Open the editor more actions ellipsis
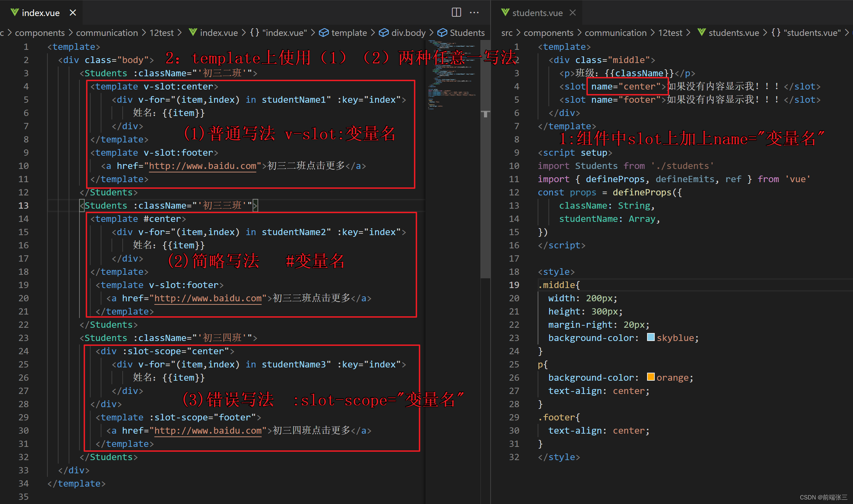Viewport: 853px width, 504px height. 474,13
